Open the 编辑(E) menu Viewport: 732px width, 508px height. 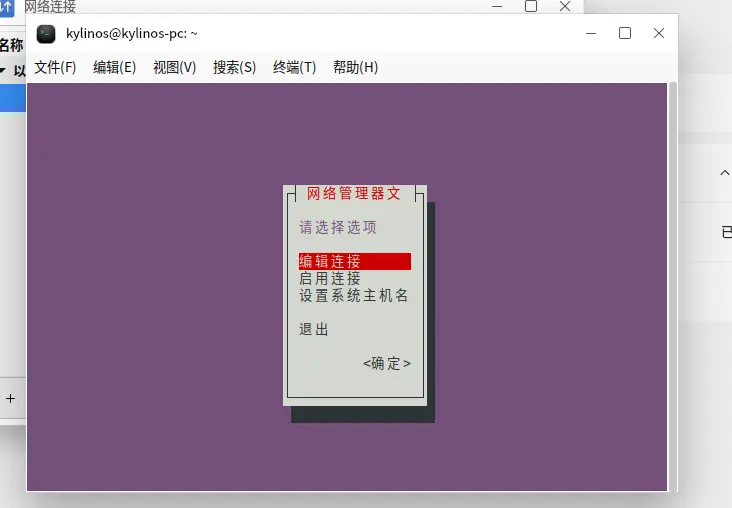click(114, 68)
